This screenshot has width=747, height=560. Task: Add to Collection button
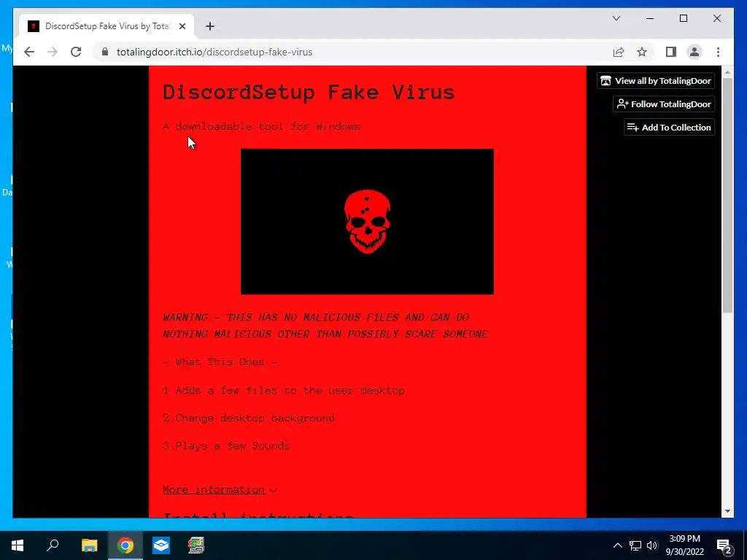tap(669, 127)
